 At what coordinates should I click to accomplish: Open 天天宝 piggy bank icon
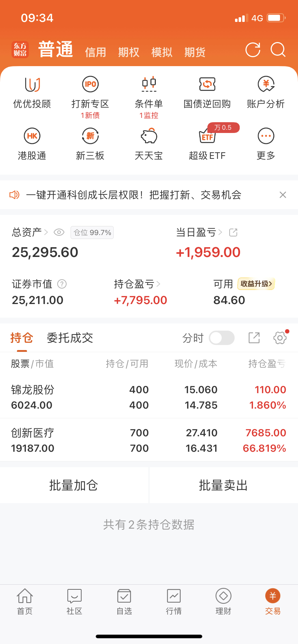(x=149, y=136)
